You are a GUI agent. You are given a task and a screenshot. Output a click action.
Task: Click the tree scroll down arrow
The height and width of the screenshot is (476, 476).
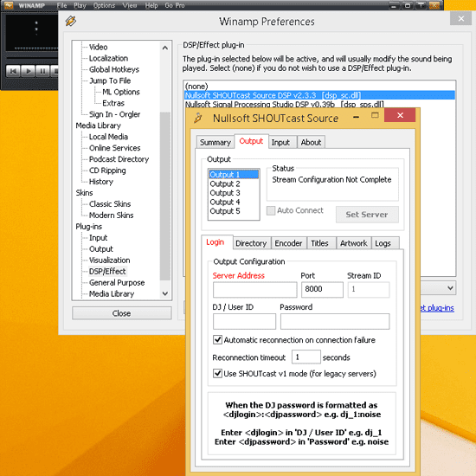pos(165,293)
